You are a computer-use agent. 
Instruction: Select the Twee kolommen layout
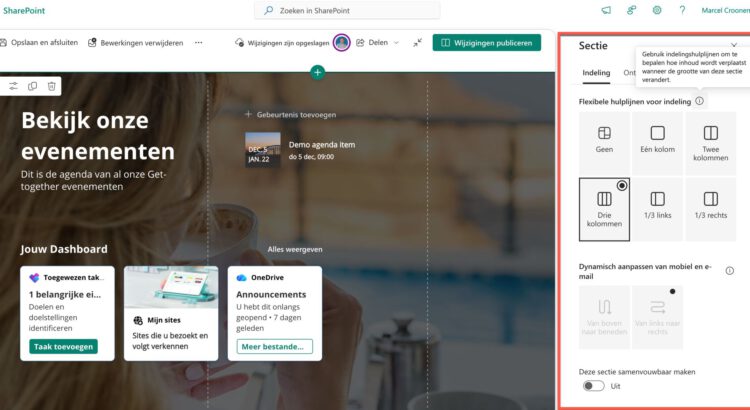pyautogui.click(x=710, y=143)
